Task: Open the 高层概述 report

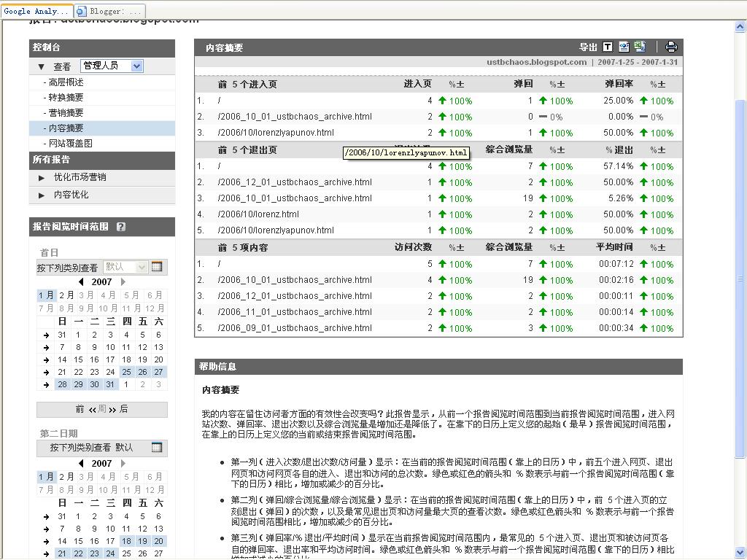Action: click(x=66, y=82)
